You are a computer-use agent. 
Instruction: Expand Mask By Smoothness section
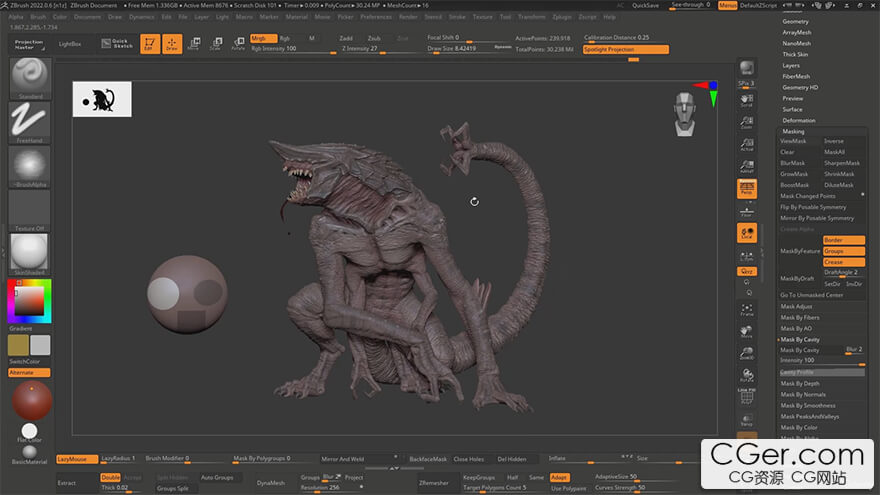point(808,406)
